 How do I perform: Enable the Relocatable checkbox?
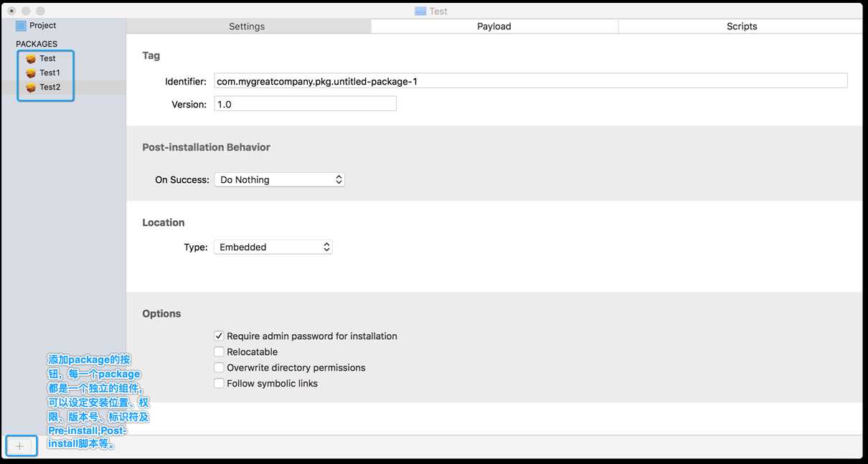[x=219, y=351]
